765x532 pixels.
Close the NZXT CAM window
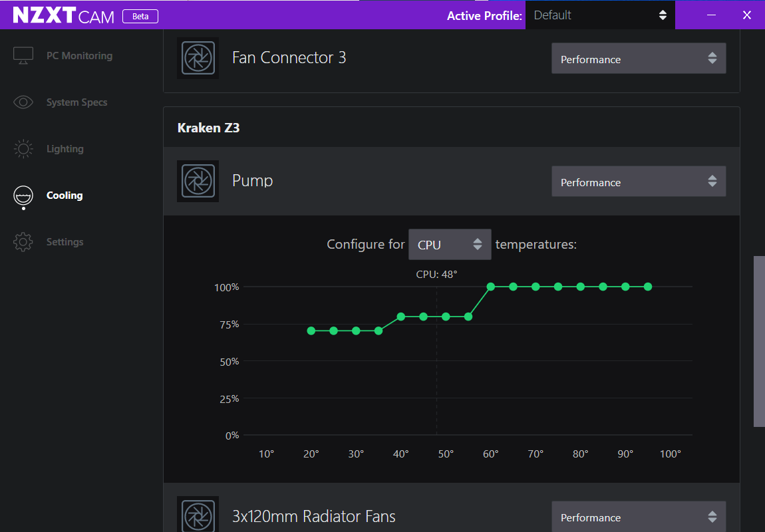tap(747, 15)
